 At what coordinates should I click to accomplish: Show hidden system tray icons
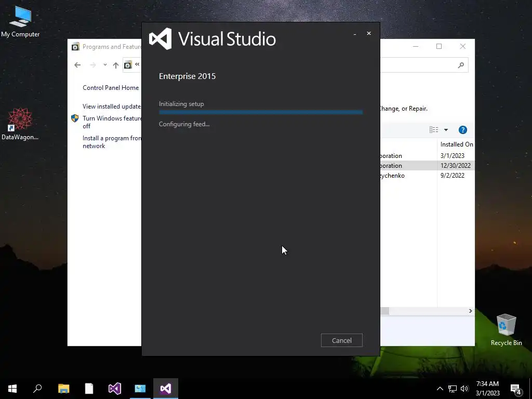440,389
